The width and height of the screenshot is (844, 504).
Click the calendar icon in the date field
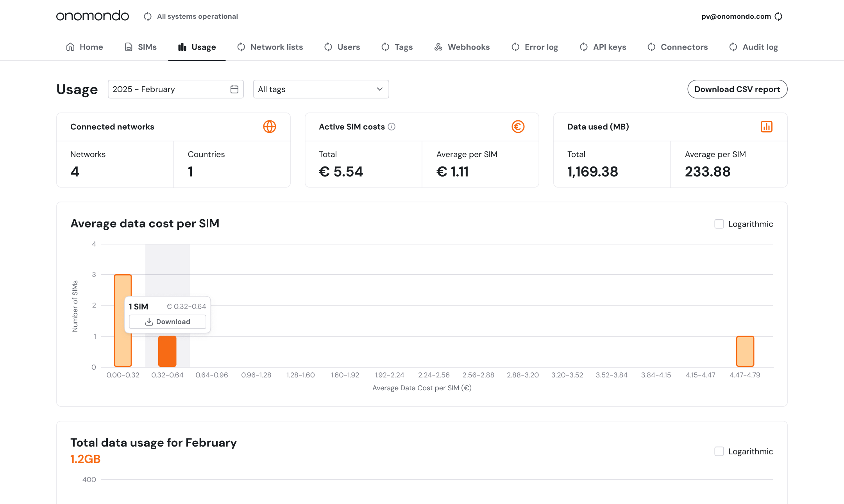pos(234,89)
